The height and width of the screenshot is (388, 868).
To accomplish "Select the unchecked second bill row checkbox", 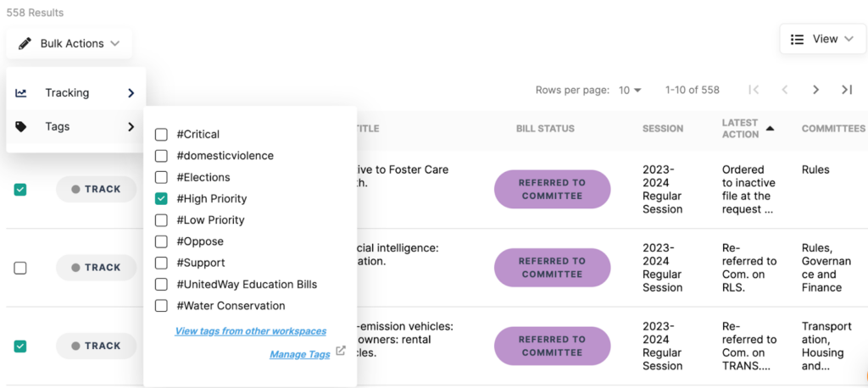I will (x=20, y=268).
